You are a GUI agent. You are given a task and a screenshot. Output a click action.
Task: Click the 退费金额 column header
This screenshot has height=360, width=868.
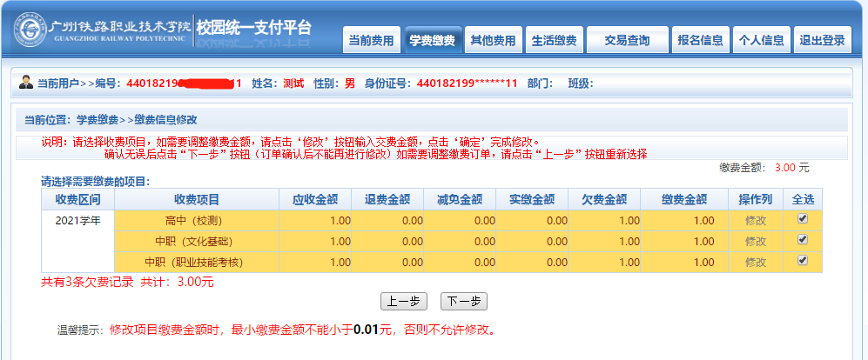tap(387, 199)
